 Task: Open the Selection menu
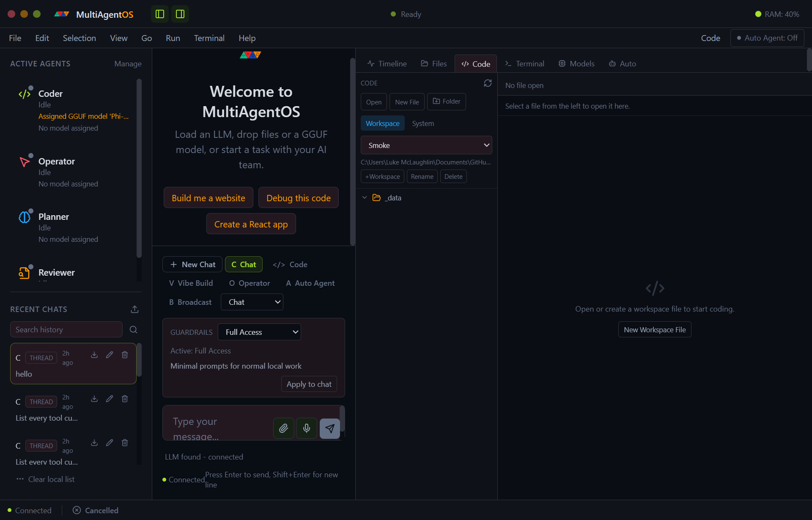(x=80, y=38)
